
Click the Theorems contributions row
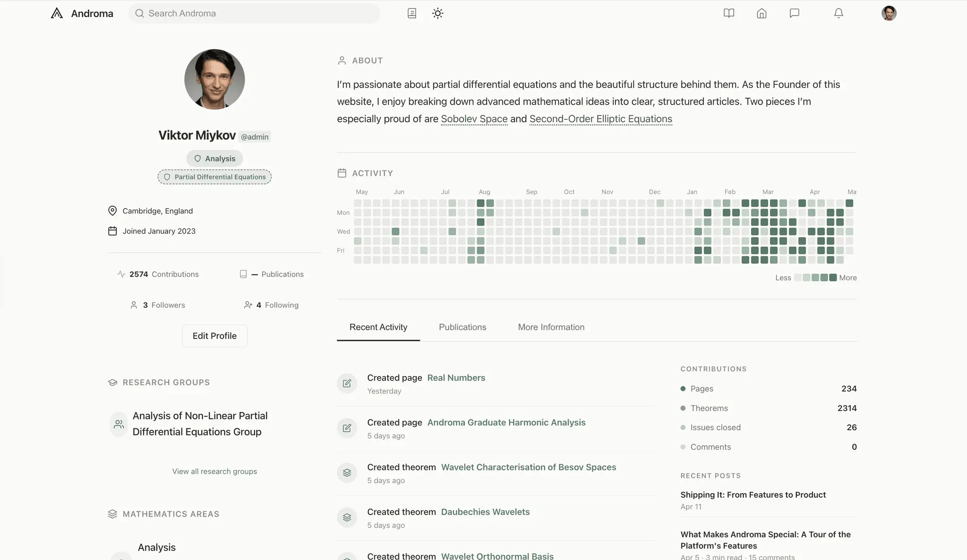(768, 408)
